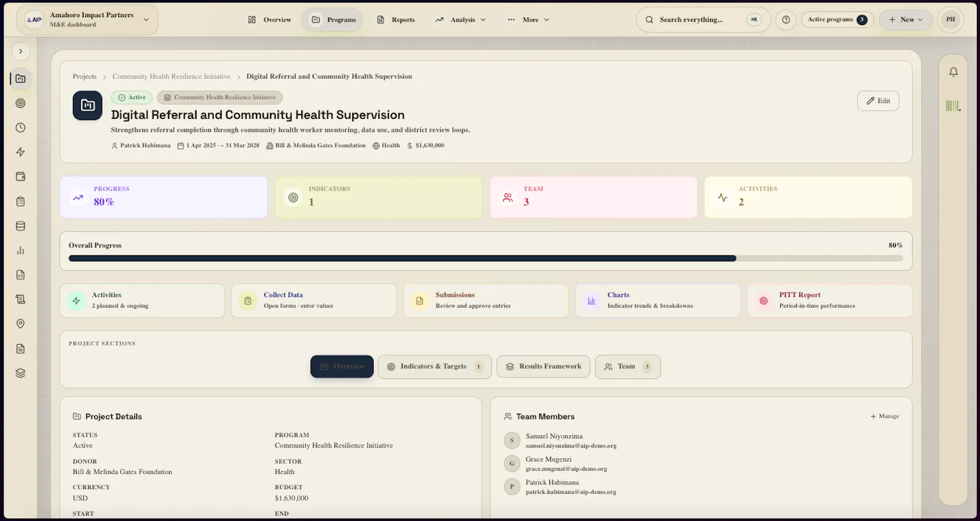The image size is (980, 521).
Task: Click the Team card people icon
Action: (508, 197)
